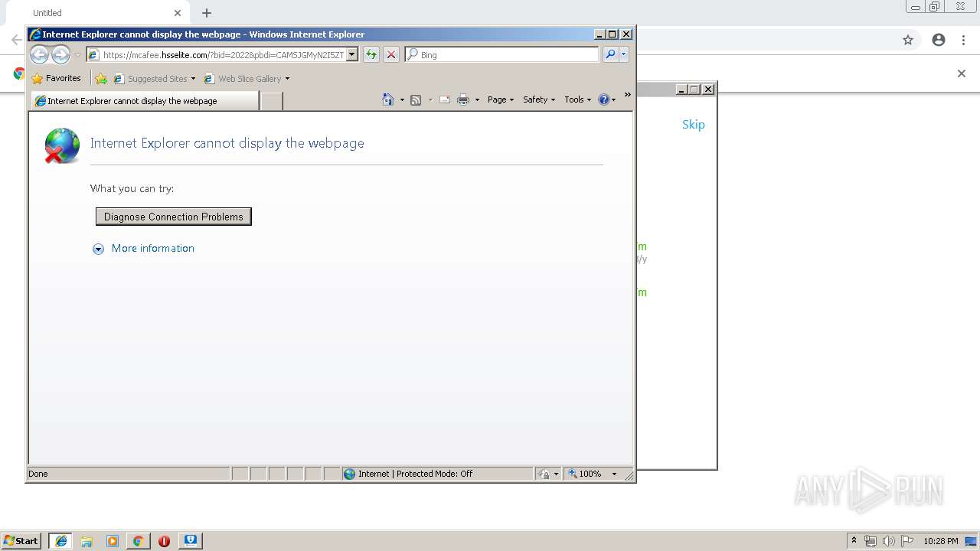Refresh the page with green arrows icon
The image size is (980, 551).
[x=371, y=54]
